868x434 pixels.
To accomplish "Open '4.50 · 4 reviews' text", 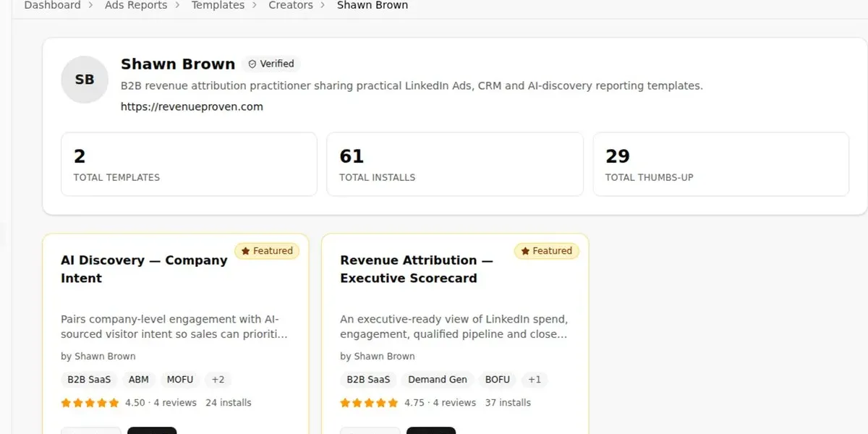I will (x=161, y=403).
